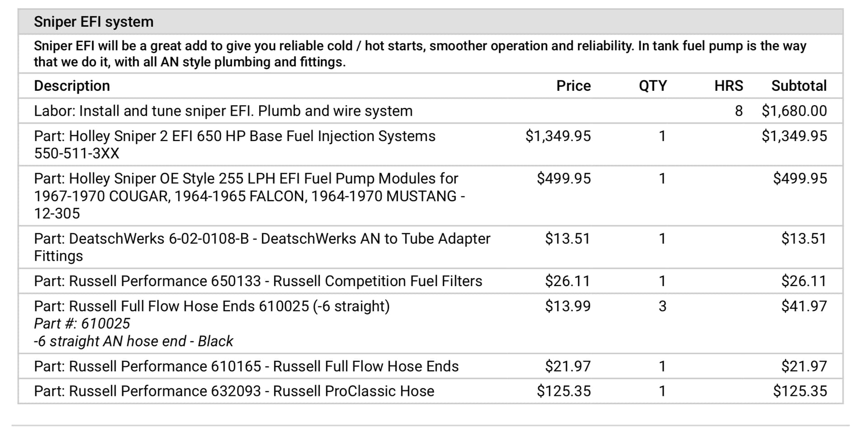868x437 pixels.
Task: Click the HRS column header
Action: pyautogui.click(x=728, y=86)
